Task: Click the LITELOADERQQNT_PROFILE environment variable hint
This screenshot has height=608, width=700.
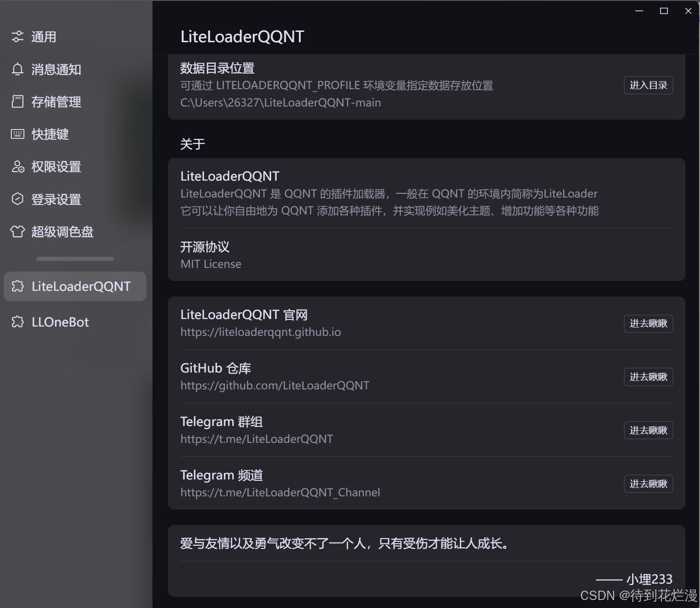Action: click(x=337, y=85)
